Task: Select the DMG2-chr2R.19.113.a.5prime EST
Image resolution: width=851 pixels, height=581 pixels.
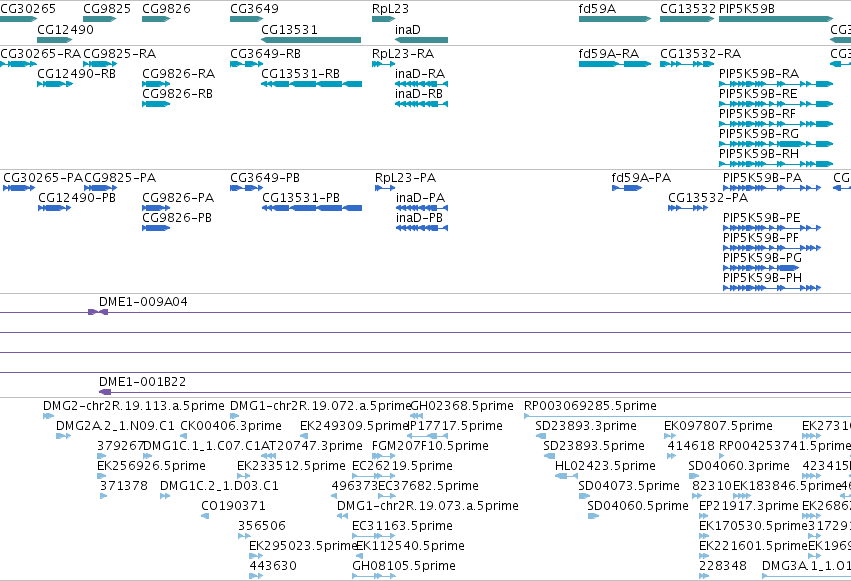Action: pyautogui.click(x=48, y=416)
